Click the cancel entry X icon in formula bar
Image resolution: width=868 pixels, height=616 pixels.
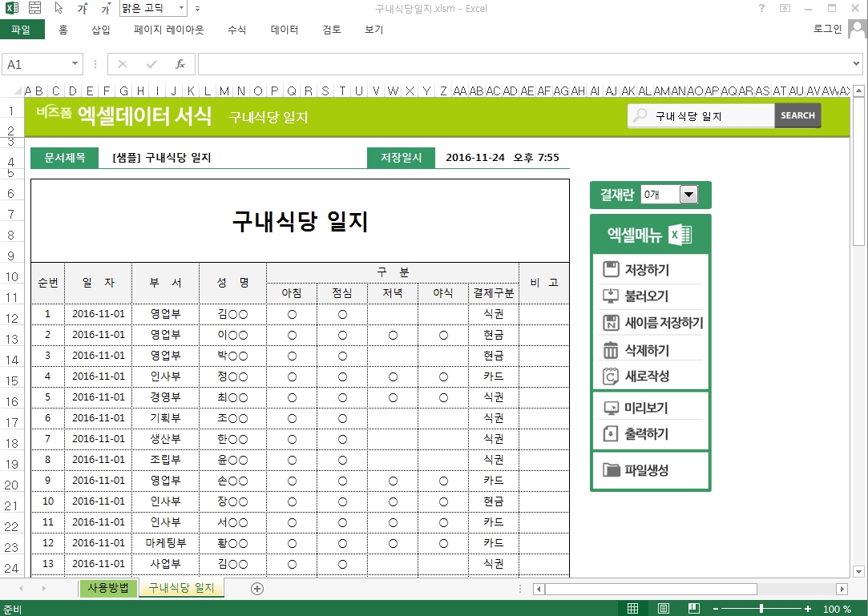(x=123, y=64)
